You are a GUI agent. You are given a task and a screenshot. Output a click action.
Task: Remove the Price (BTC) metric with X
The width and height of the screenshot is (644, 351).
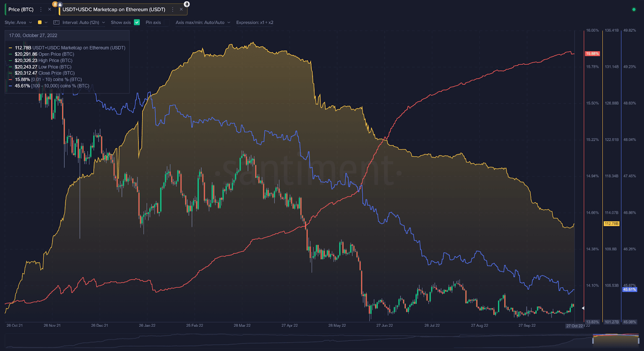coord(50,9)
